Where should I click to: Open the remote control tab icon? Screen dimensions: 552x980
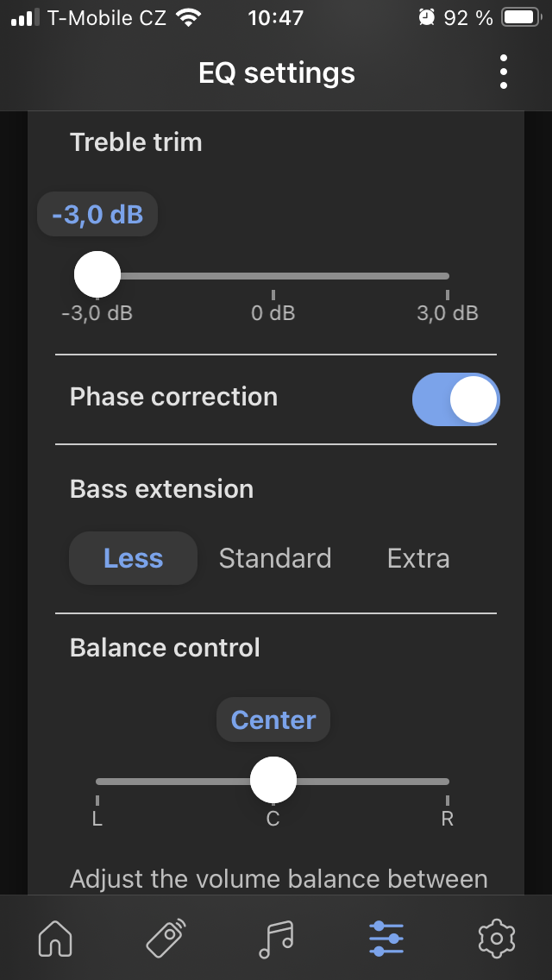[166, 938]
